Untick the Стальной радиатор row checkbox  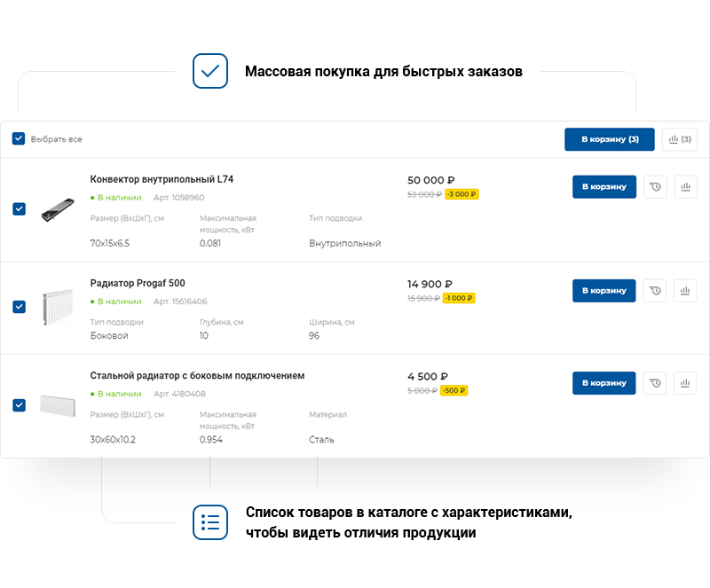tap(20, 405)
